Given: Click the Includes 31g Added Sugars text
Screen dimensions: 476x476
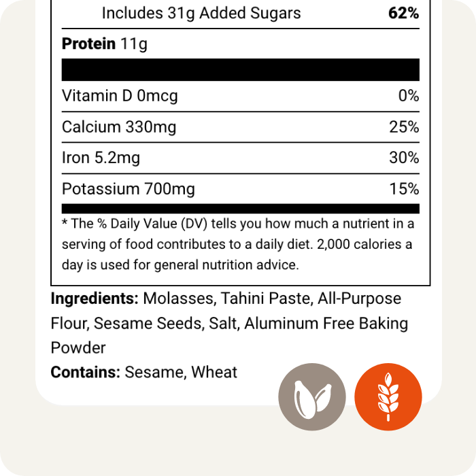Looking at the screenshot, I should tap(201, 13).
